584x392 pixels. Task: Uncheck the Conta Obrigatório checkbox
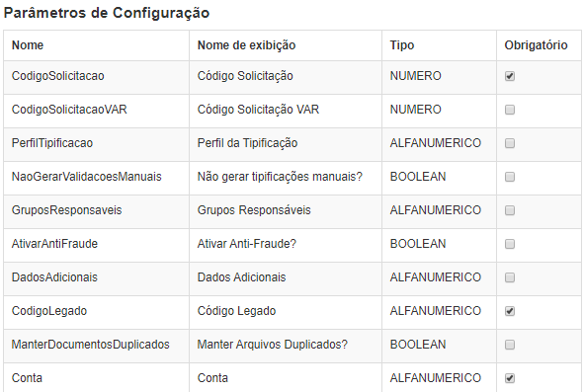pos(510,378)
